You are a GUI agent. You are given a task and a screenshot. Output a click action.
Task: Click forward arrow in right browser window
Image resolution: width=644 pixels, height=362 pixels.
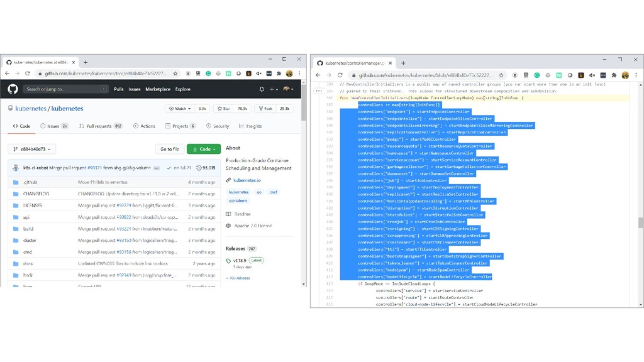(329, 75)
